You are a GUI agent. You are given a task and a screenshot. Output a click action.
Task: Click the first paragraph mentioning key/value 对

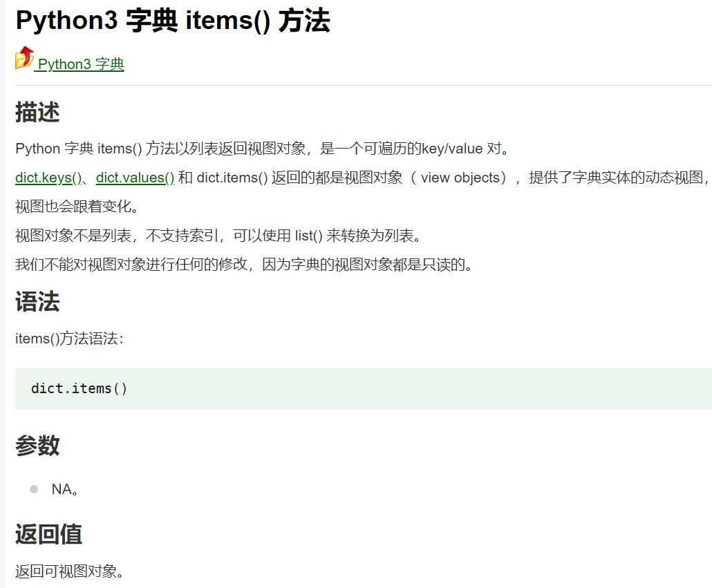point(261,149)
